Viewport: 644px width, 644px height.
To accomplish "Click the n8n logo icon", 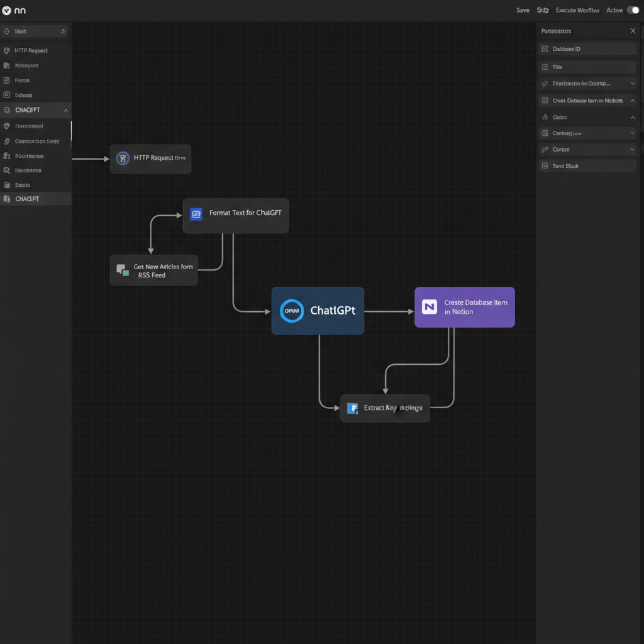I will click(x=6, y=11).
